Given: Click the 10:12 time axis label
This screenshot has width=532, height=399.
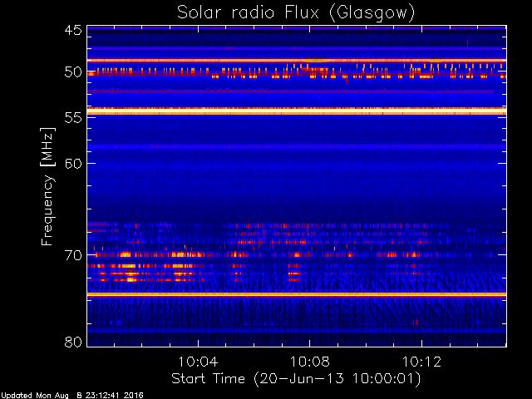Looking at the screenshot, I should (421, 362).
